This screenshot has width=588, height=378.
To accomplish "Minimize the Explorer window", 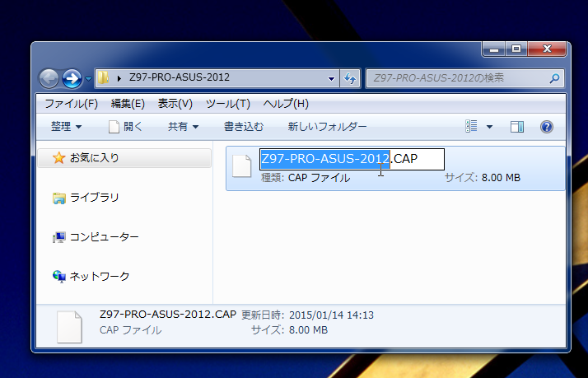I will click(494, 49).
